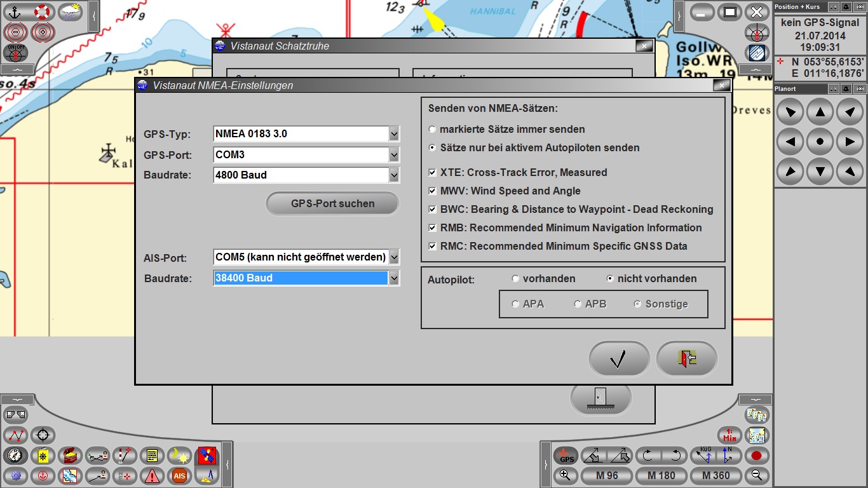868x488 pixels.
Task: Open the weather cloud and sun icon
Action: point(70,11)
